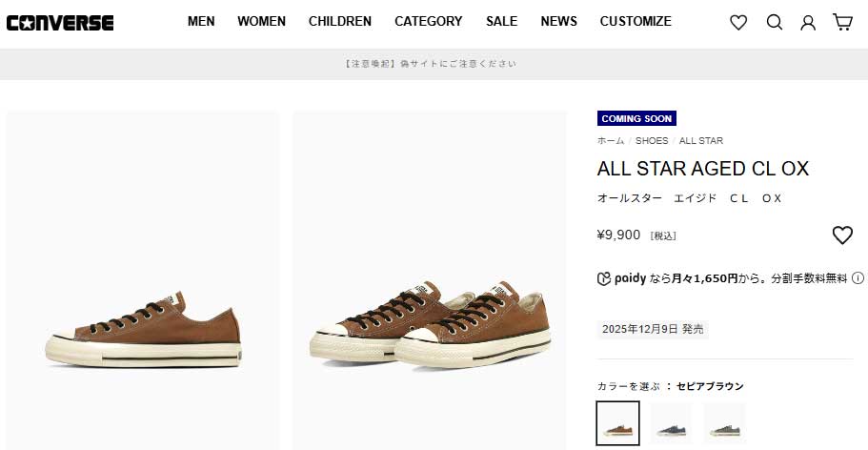Viewport: 868px width, 450px height.
Task: Open the search magnifier icon
Action: tap(774, 22)
